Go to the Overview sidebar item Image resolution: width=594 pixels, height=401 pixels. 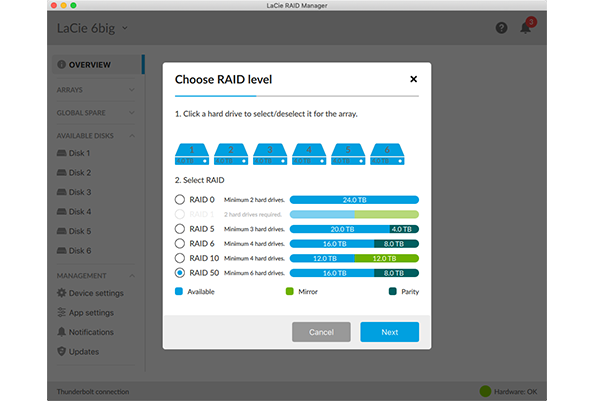click(x=97, y=65)
